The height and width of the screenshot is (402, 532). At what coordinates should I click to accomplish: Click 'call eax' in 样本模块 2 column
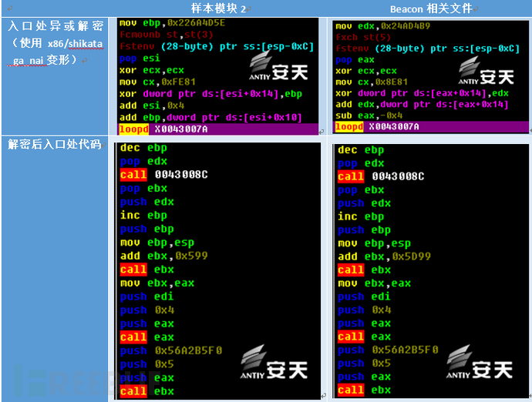click(x=147, y=337)
